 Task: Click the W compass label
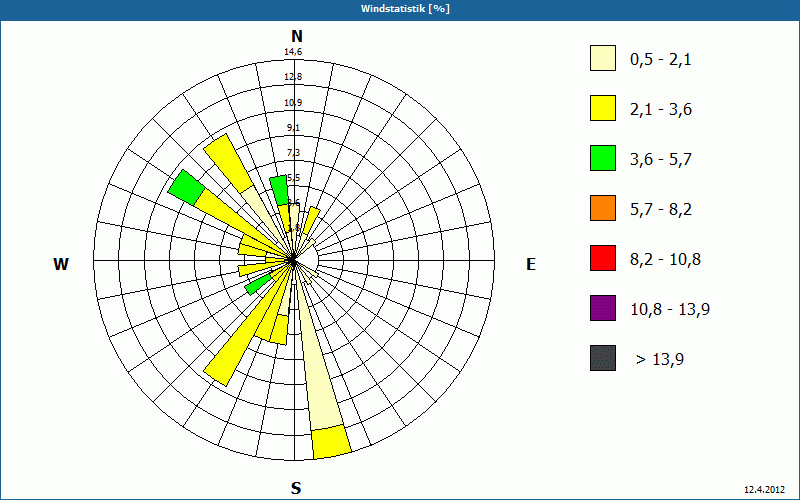(61, 264)
